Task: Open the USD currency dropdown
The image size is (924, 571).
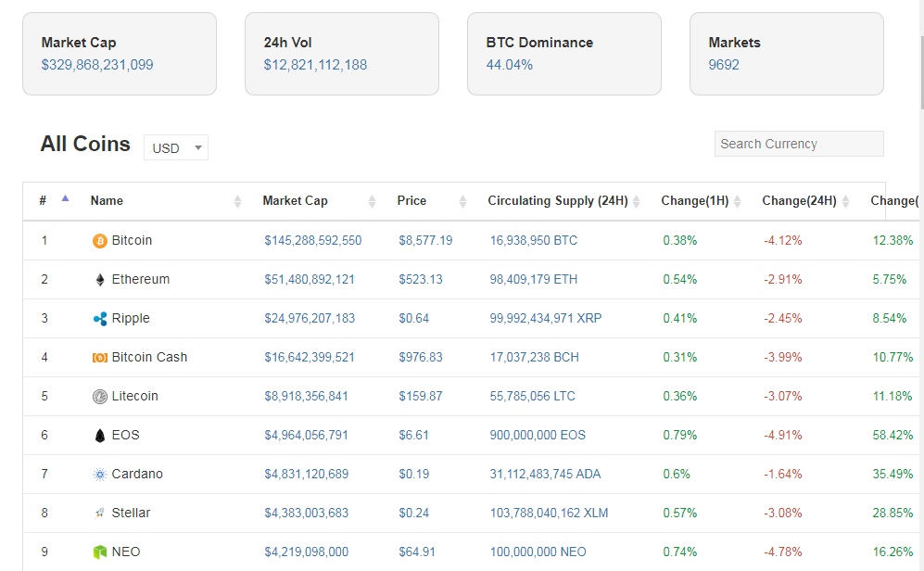Action: point(176,148)
